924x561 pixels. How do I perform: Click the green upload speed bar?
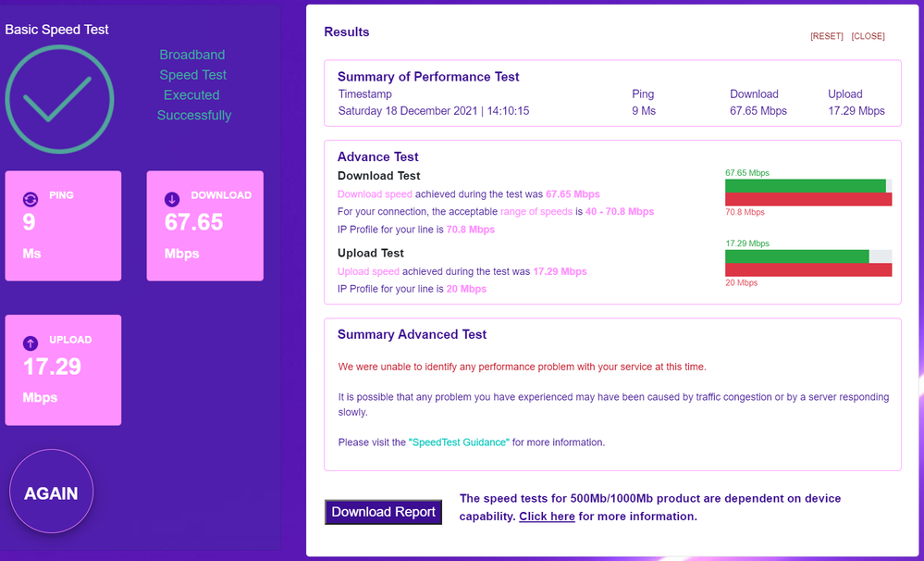click(x=796, y=256)
